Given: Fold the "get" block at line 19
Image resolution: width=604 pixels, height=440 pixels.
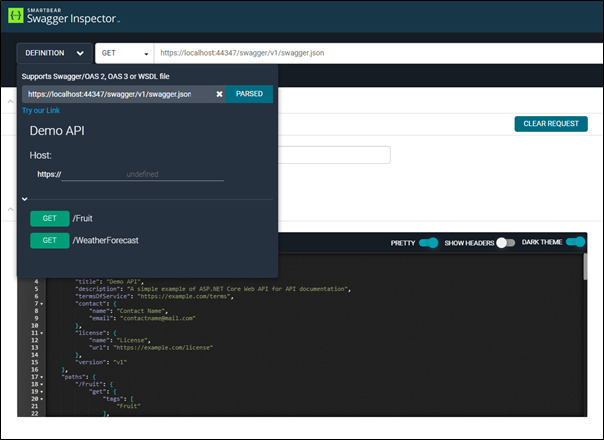Looking at the screenshot, I should click(x=42, y=392).
